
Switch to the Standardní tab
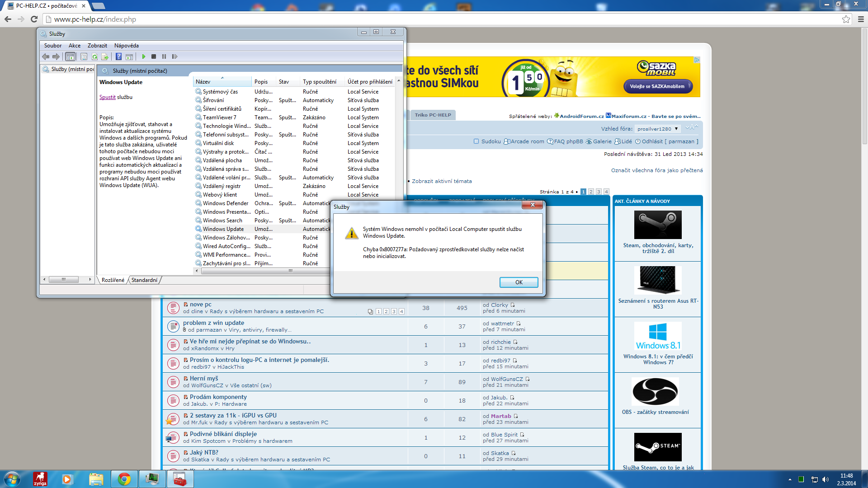[x=144, y=280]
